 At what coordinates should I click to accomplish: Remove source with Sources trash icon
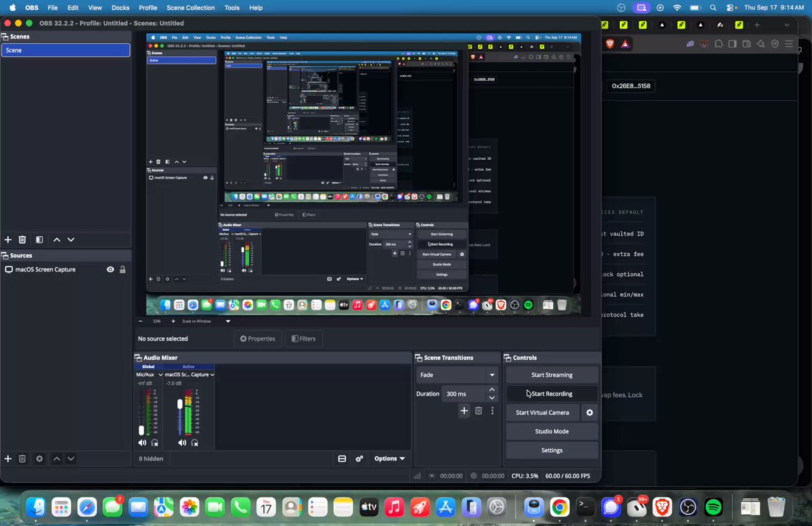pyautogui.click(x=22, y=458)
